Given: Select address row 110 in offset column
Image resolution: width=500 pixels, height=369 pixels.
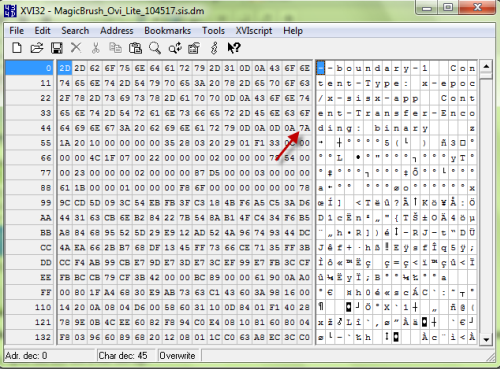Looking at the screenshot, I should (x=29, y=307).
